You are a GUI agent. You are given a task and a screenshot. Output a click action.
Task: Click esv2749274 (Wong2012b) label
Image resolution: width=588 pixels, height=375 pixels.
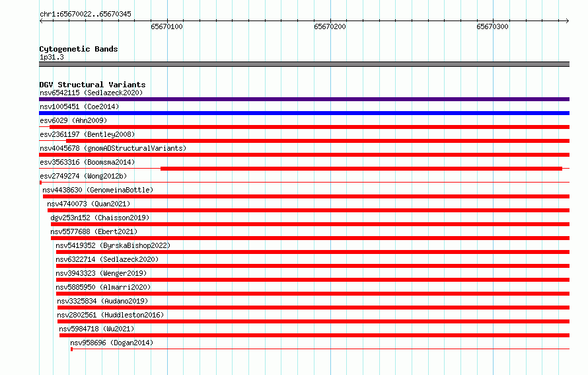click(x=83, y=176)
